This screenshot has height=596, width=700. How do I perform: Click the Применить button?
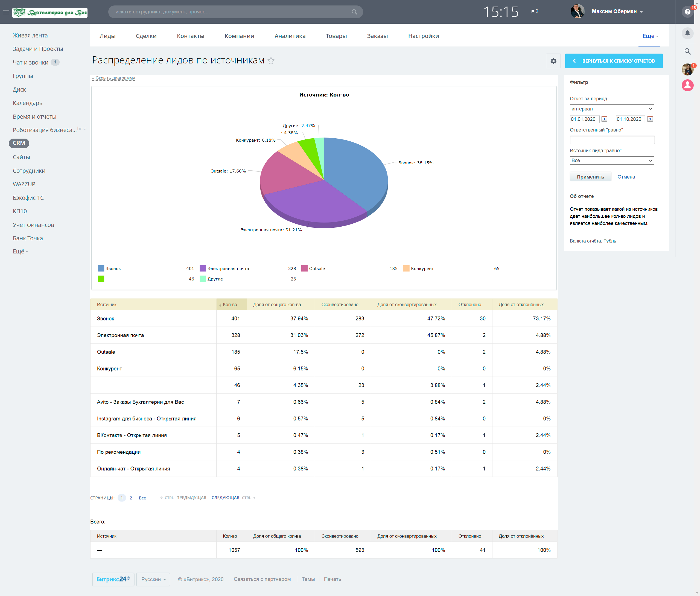point(590,177)
